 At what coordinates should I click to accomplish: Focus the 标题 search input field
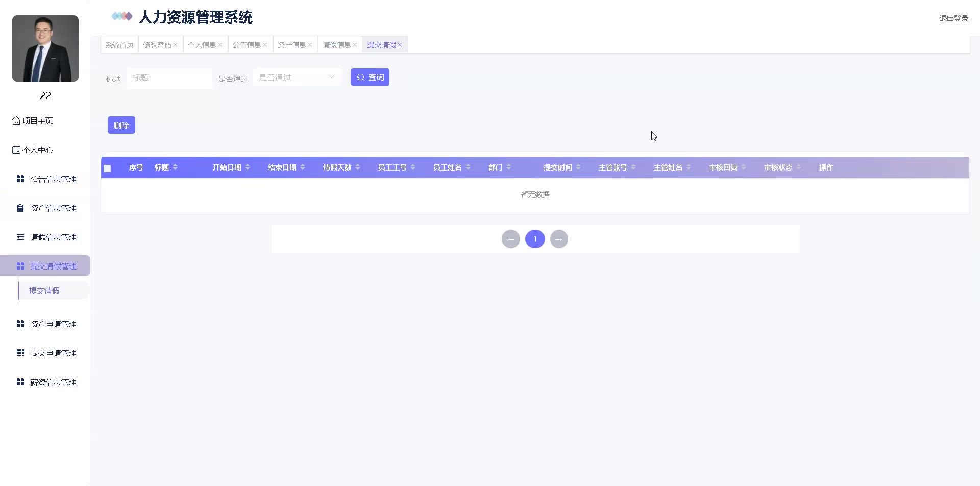click(x=169, y=78)
